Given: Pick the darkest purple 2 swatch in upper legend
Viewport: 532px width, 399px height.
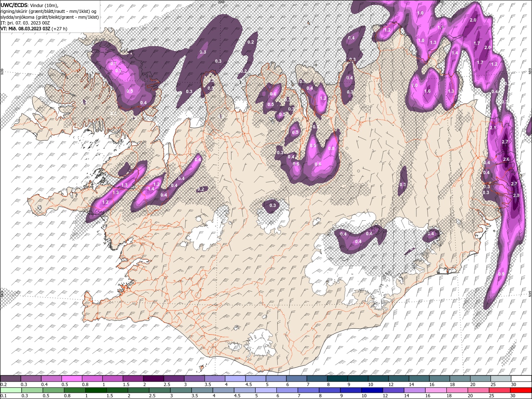Looking at the screenshot, I should [x=153, y=379].
